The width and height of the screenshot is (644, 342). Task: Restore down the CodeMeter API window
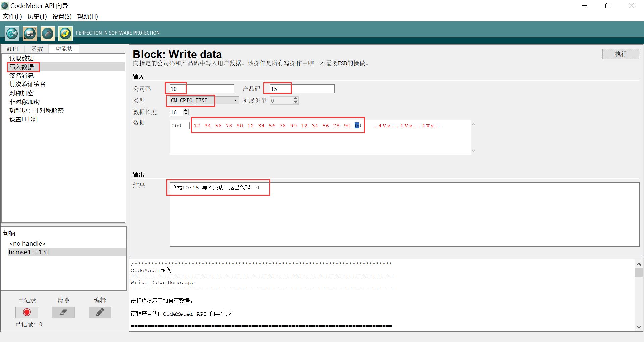[608, 6]
